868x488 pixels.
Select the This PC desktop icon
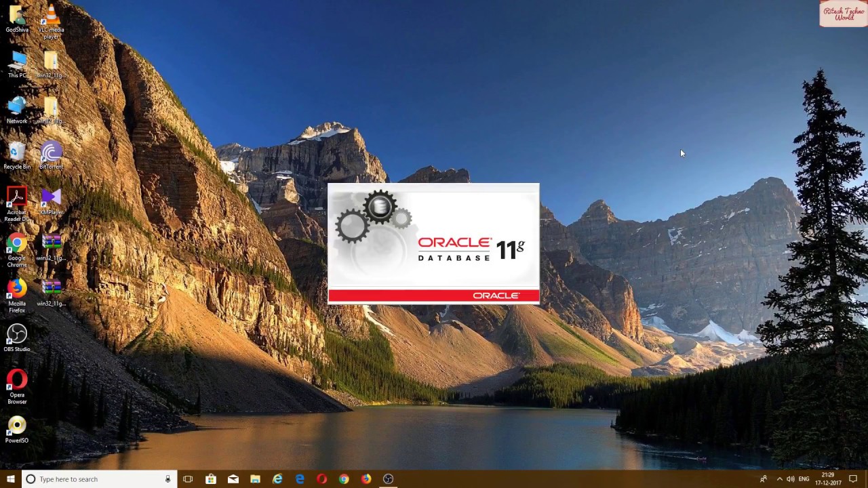(x=17, y=65)
